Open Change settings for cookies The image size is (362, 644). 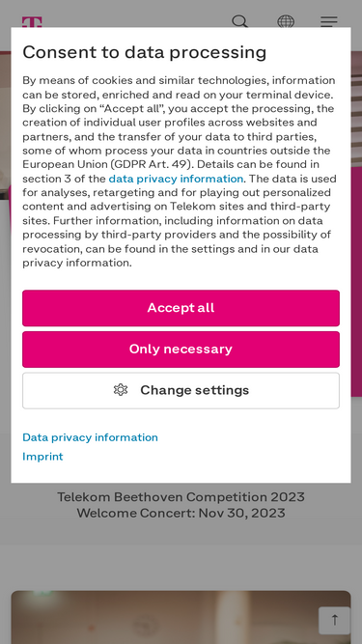click(181, 391)
